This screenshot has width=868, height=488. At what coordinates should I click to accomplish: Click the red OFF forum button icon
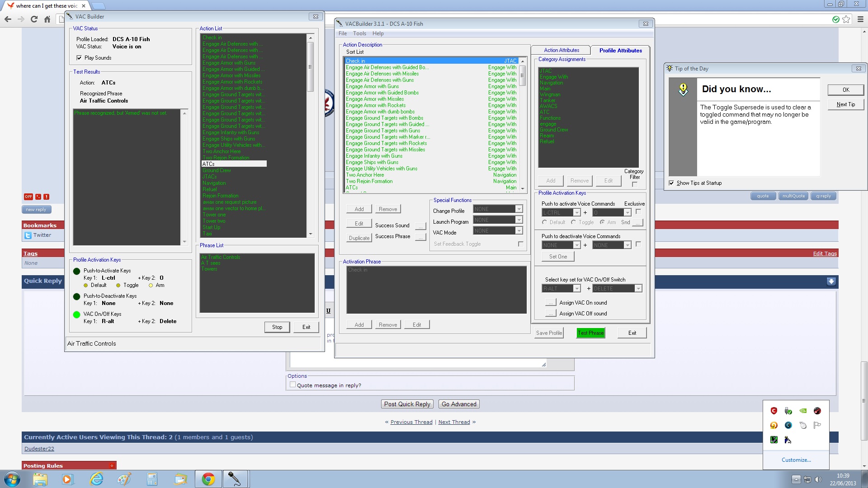[28, 197]
